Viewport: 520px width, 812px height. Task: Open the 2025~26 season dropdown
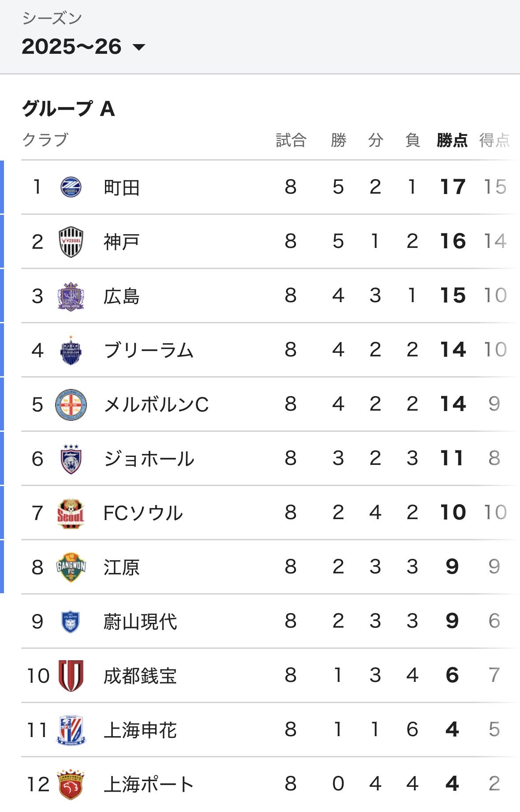(x=83, y=47)
